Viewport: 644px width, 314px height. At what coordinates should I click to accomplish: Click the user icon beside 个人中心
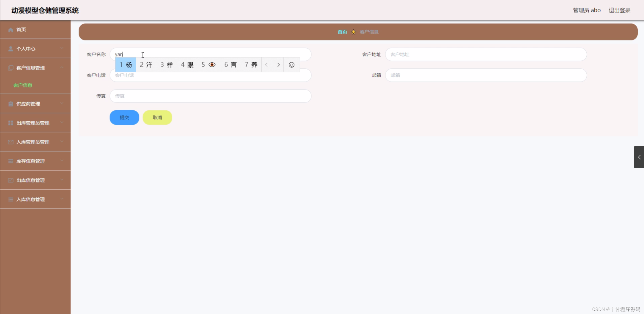11,49
